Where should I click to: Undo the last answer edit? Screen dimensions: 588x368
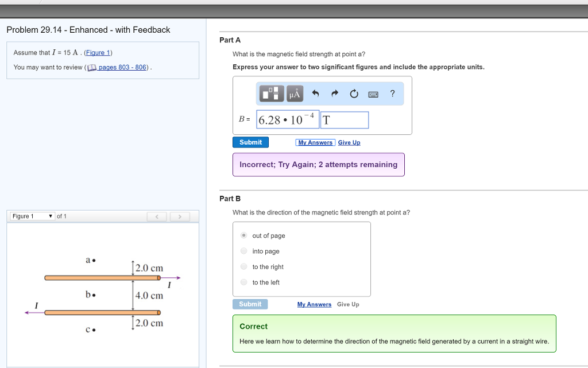point(315,94)
